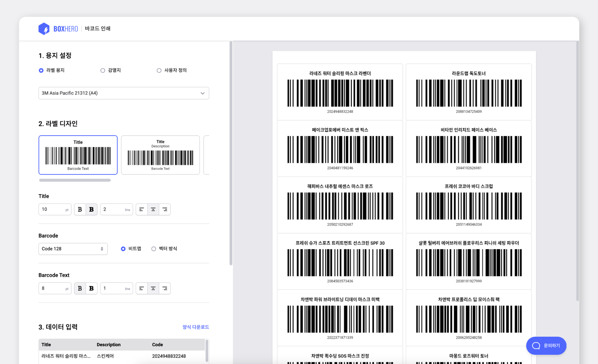Open the Code 128 barcode type dropdown
598x364 pixels.
[73, 249]
